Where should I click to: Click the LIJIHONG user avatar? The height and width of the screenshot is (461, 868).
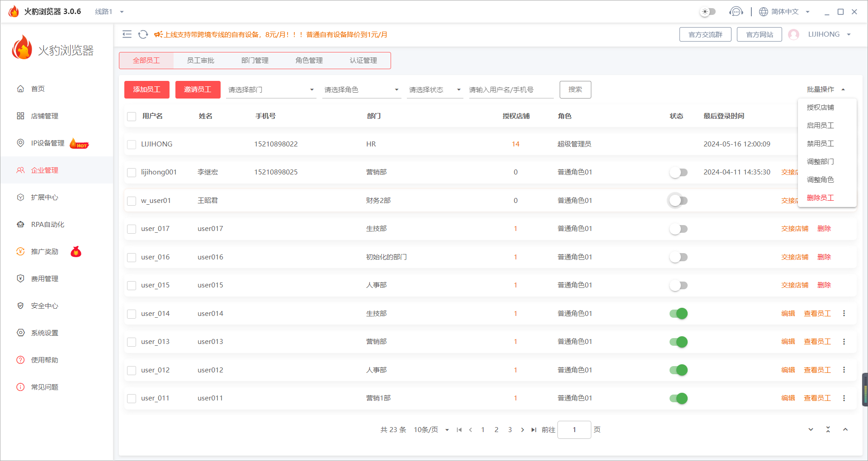click(793, 34)
